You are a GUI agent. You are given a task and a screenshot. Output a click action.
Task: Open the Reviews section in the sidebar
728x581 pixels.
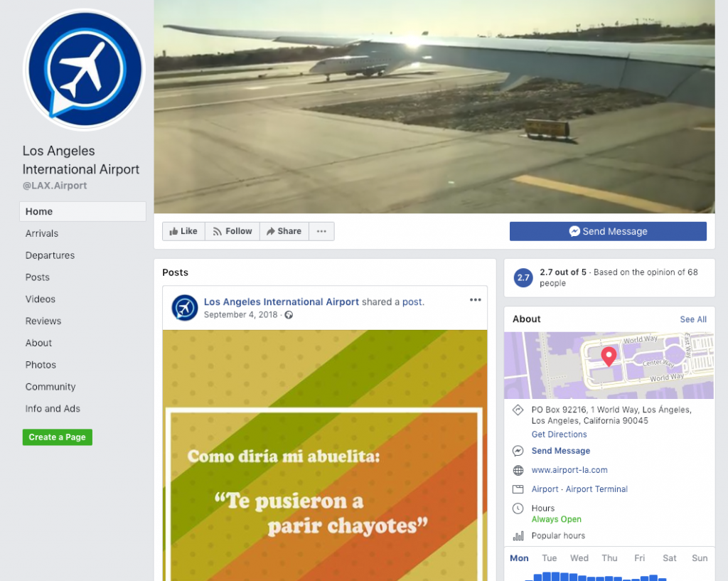[43, 321]
